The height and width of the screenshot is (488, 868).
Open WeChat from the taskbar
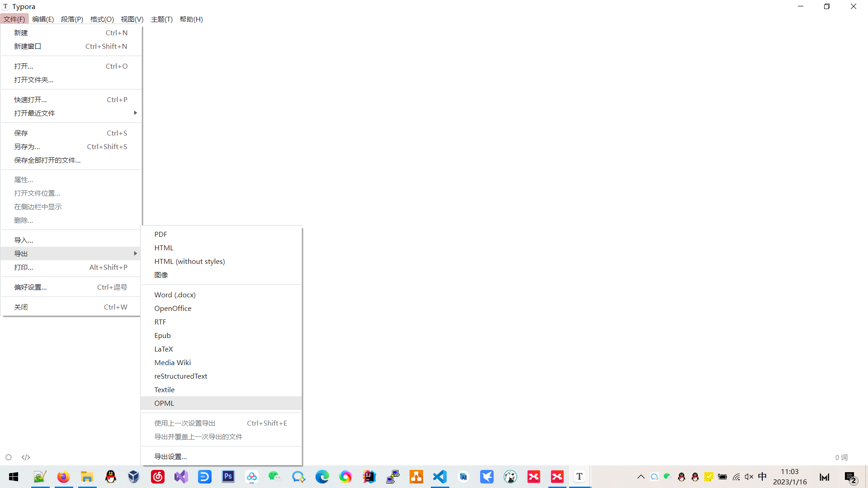(x=274, y=477)
